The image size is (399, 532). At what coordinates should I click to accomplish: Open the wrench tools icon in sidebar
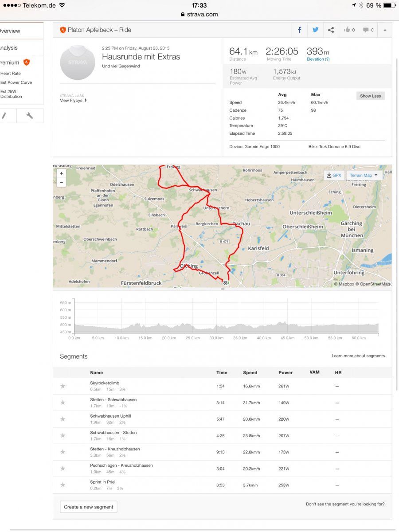(x=30, y=116)
